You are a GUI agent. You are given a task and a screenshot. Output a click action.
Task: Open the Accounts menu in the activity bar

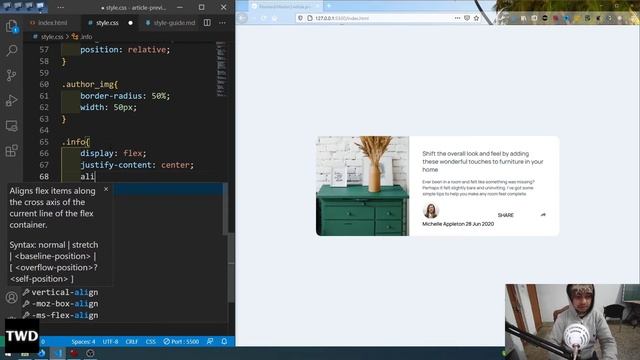point(11,298)
